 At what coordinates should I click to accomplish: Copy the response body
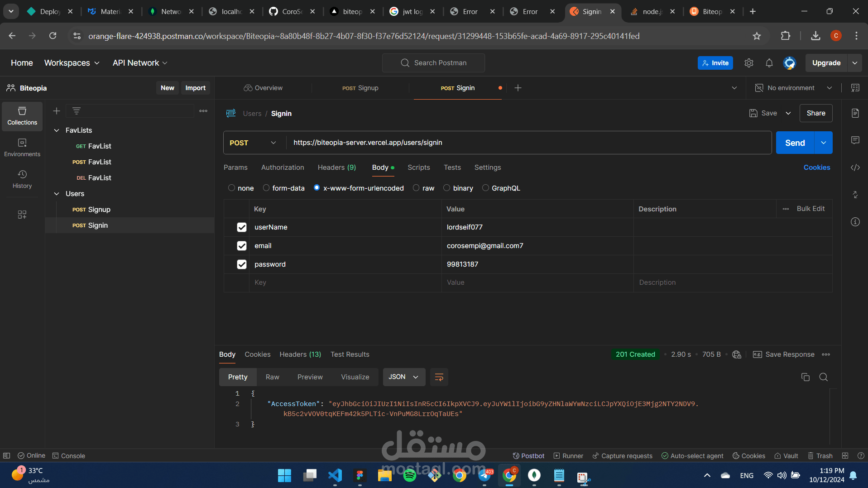[806, 377]
